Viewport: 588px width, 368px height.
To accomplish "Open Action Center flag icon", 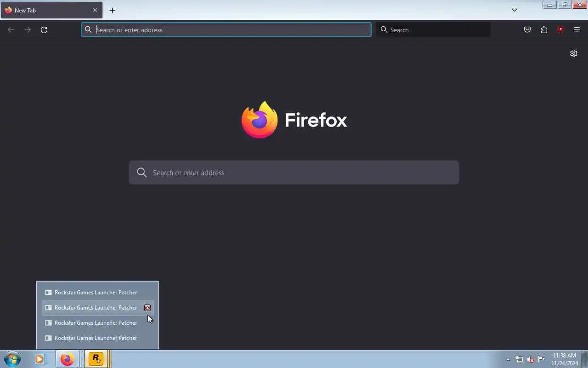I will click(542, 359).
